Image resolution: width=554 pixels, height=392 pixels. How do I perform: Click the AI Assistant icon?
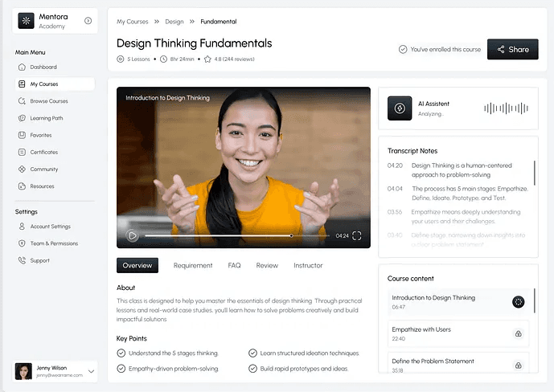[x=400, y=108]
